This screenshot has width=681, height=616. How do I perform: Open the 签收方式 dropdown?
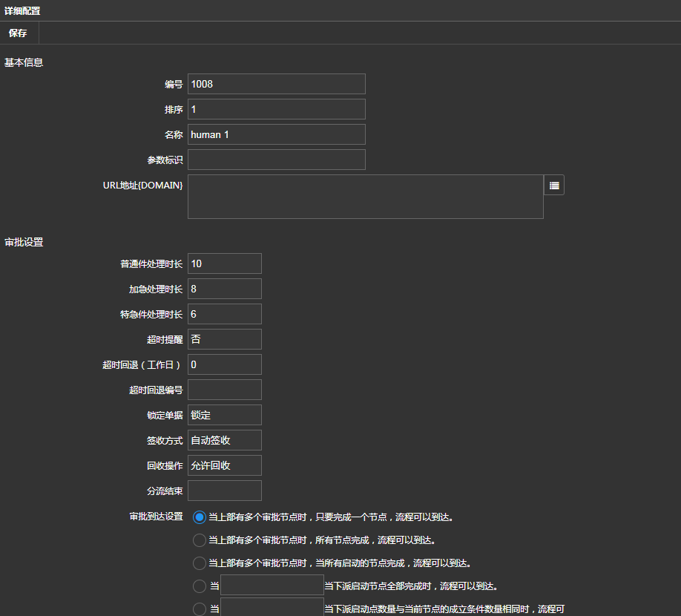pos(224,440)
